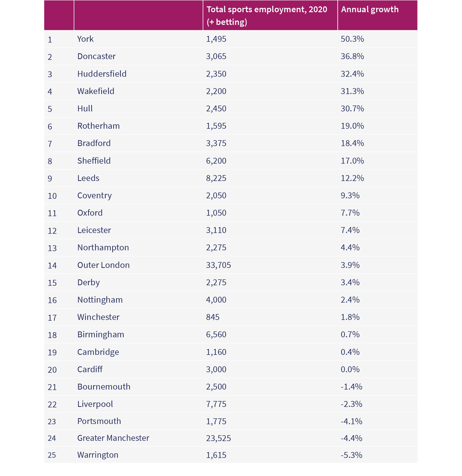Select Oxford's 7.7% growth cell

click(350, 213)
